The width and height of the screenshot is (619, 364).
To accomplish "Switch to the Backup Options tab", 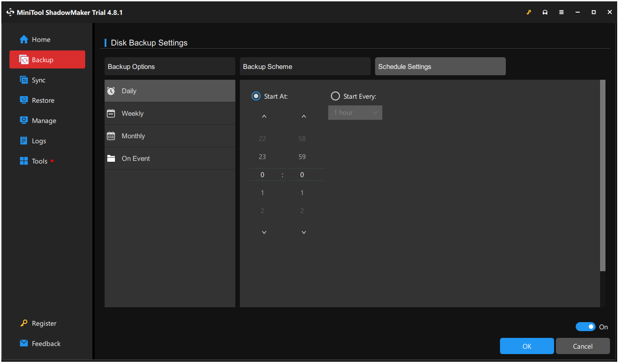I will coord(170,66).
